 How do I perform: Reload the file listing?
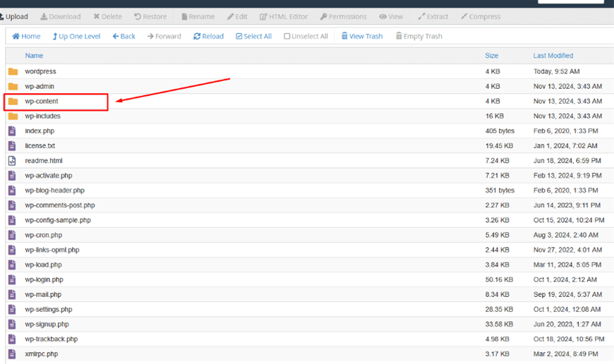coord(208,36)
